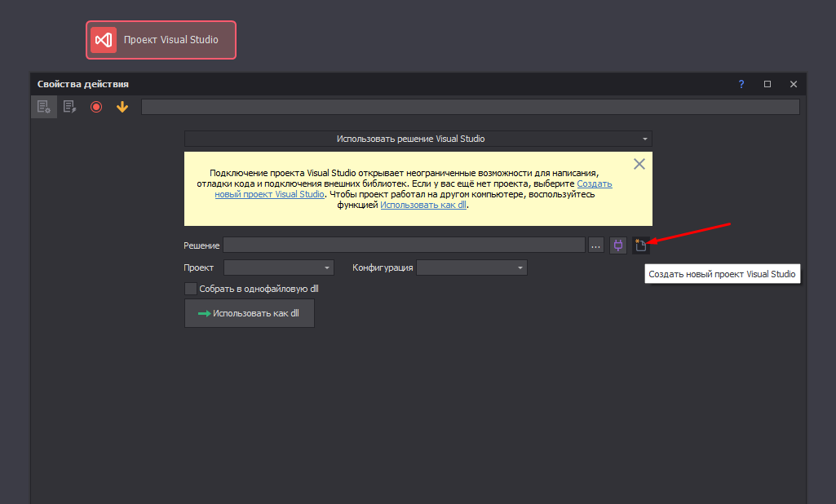
Task: Focus the long toolbar text field
Action: pyautogui.click(x=471, y=107)
